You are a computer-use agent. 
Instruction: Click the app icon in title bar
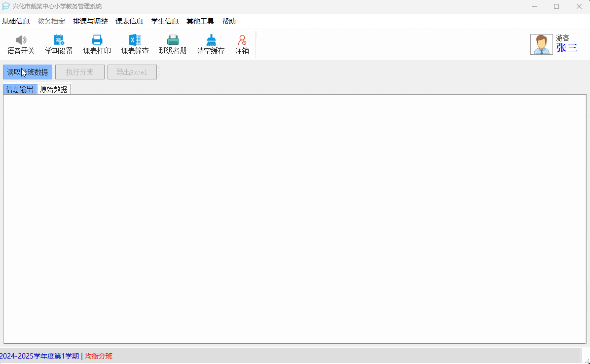click(6, 6)
